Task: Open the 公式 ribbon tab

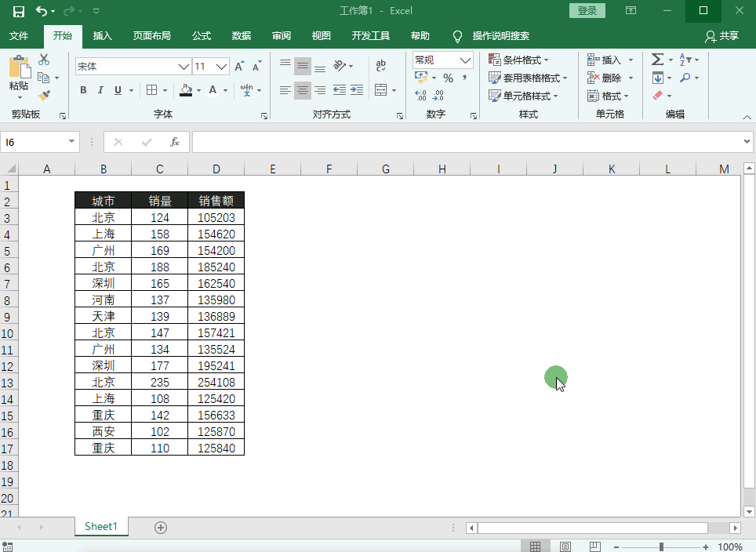Action: tap(202, 36)
